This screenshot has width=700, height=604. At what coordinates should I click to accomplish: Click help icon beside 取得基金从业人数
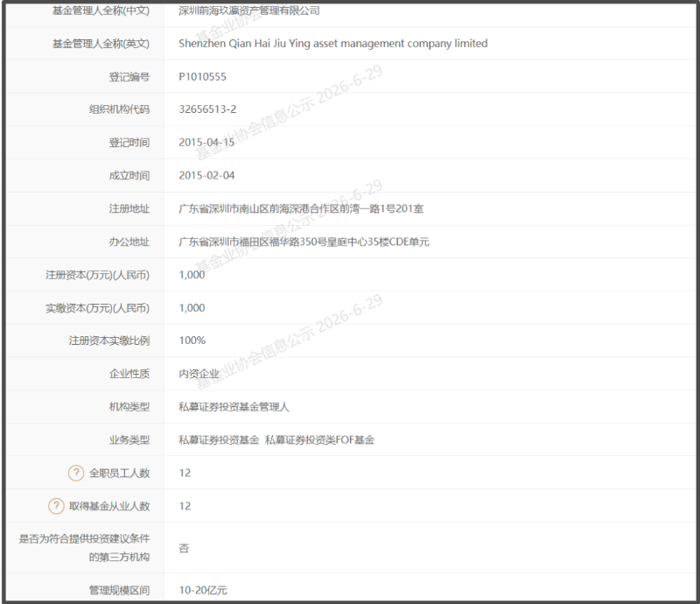point(56,506)
